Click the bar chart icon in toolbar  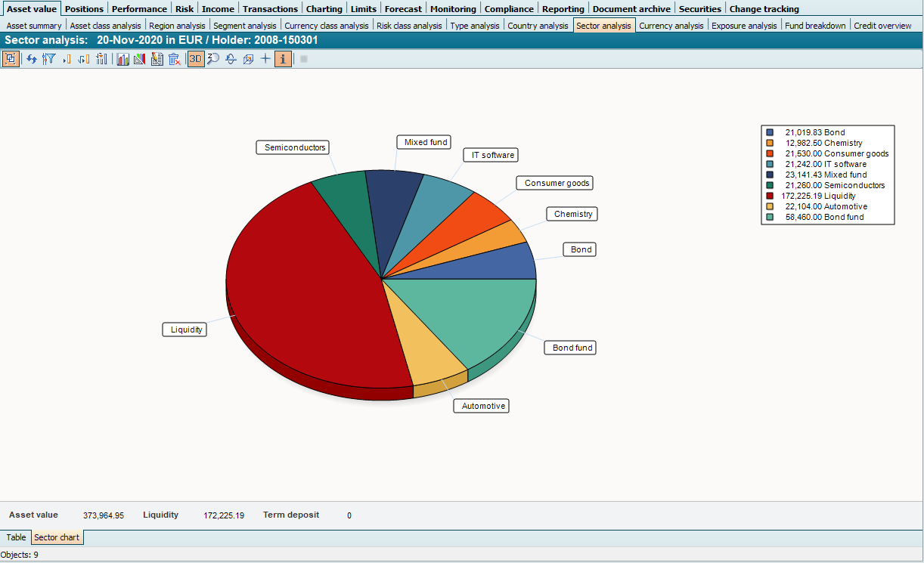point(122,59)
